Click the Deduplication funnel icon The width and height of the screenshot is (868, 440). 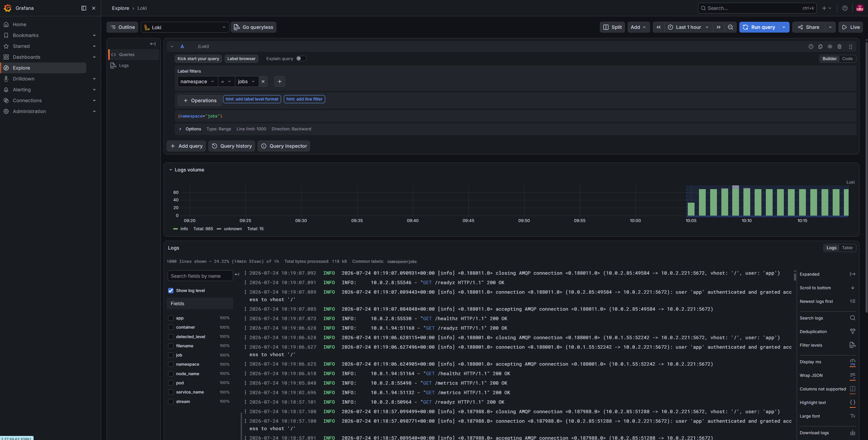pyautogui.click(x=853, y=332)
